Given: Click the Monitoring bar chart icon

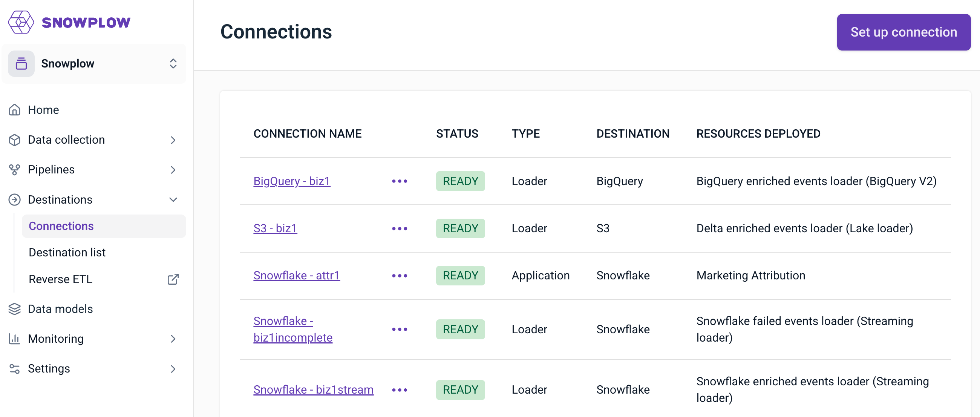Looking at the screenshot, I should (14, 339).
